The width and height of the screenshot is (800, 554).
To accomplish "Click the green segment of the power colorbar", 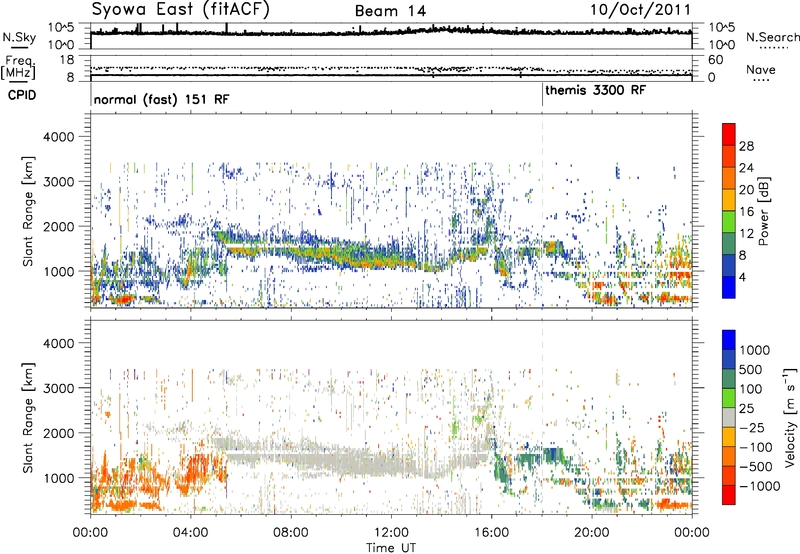I will pos(729,221).
